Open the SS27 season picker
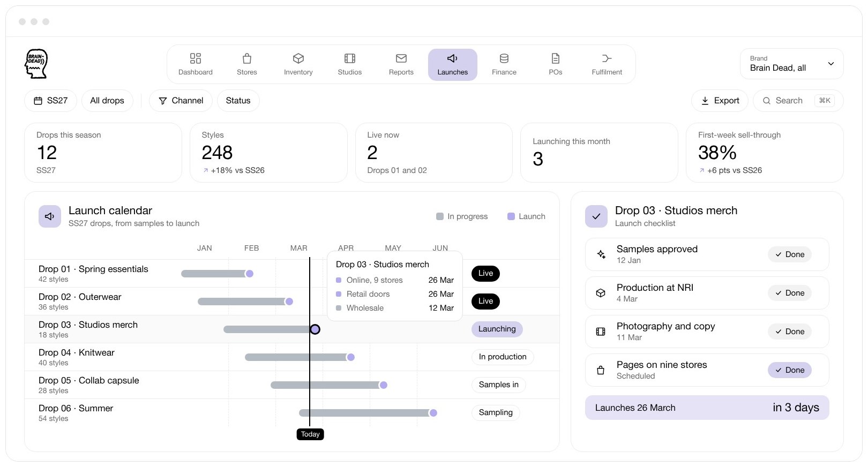868x467 pixels. 51,101
